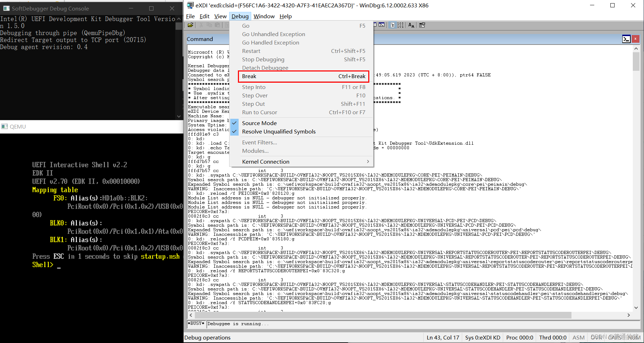Toggle source mode with the highlighted document toolbar icon
Image resolution: width=644 pixels, height=343 pixels.
click(x=392, y=25)
